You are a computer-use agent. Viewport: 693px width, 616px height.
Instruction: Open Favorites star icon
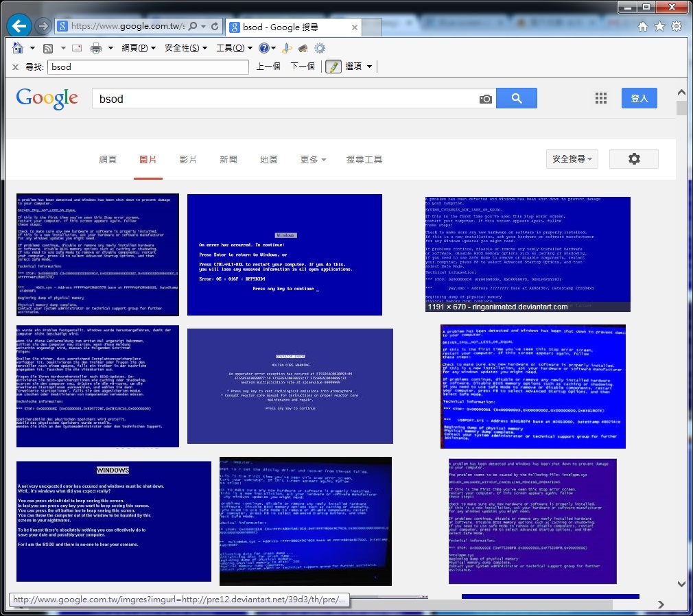[659, 27]
